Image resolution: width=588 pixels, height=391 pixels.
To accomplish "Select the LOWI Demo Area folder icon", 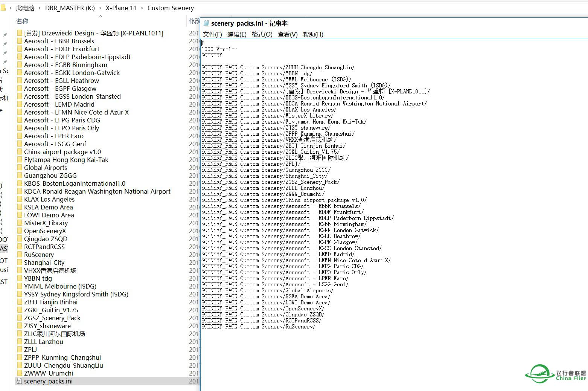I will (x=20, y=215).
